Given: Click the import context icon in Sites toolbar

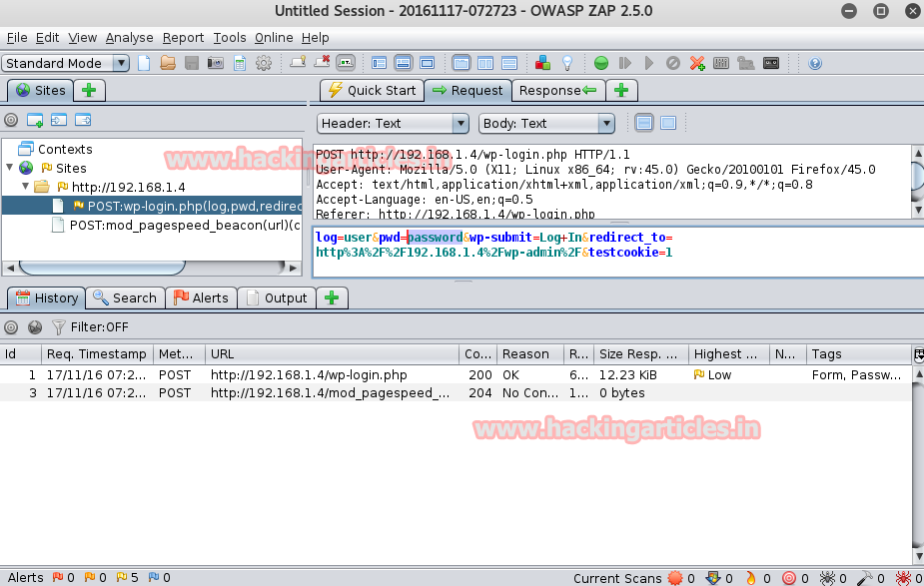Looking at the screenshot, I should click(x=59, y=120).
